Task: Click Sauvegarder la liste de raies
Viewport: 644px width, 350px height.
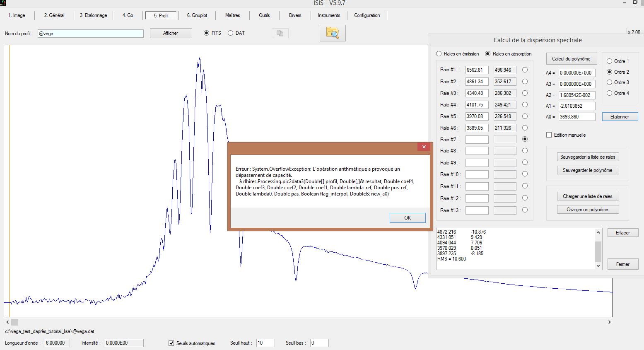Action: (x=587, y=157)
